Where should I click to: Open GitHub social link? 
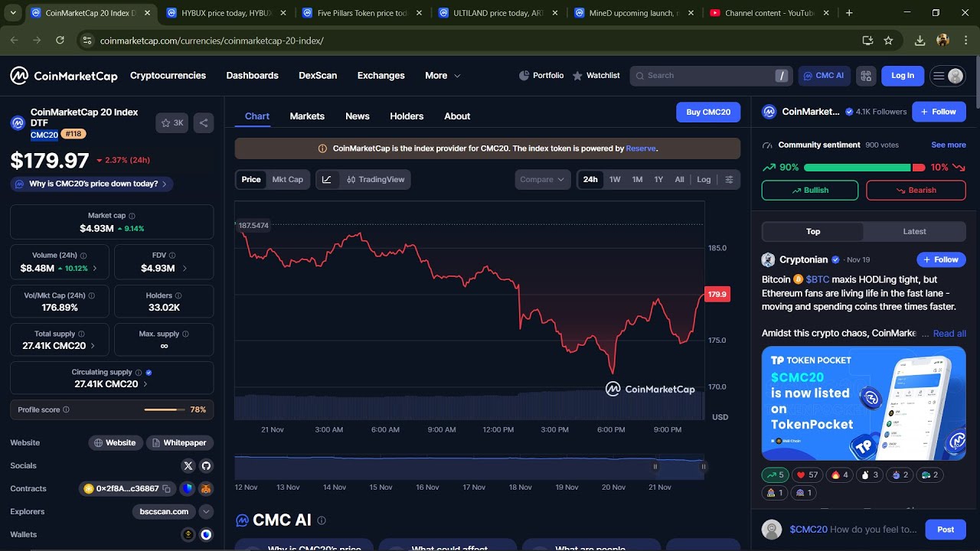206,465
